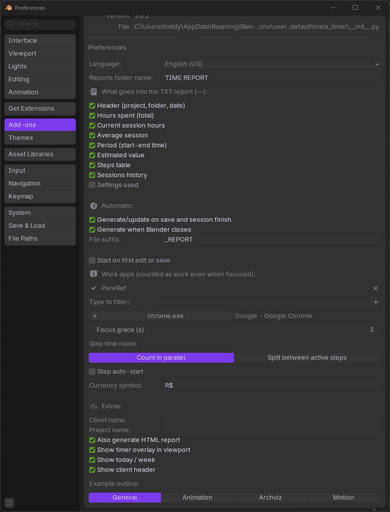Open Asset Libraries section
390x512 pixels.
(40, 154)
